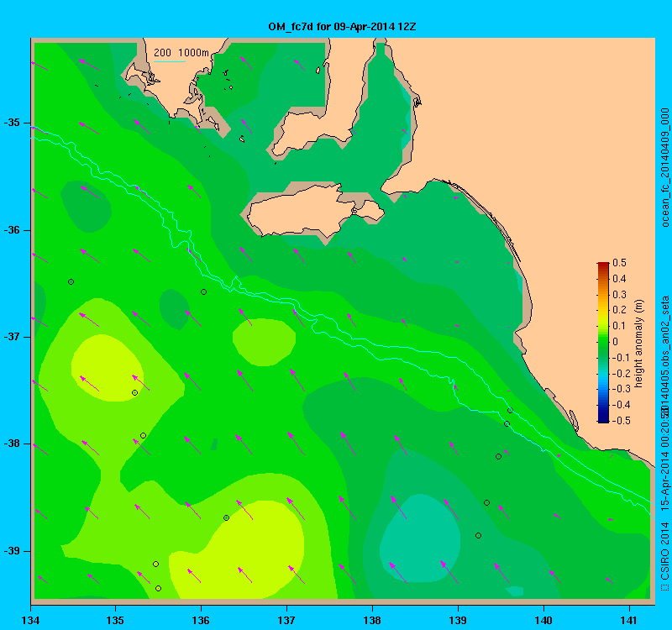Click the 'obs_an02_seta' vertical label
672x630 pixels.
click(x=664, y=332)
